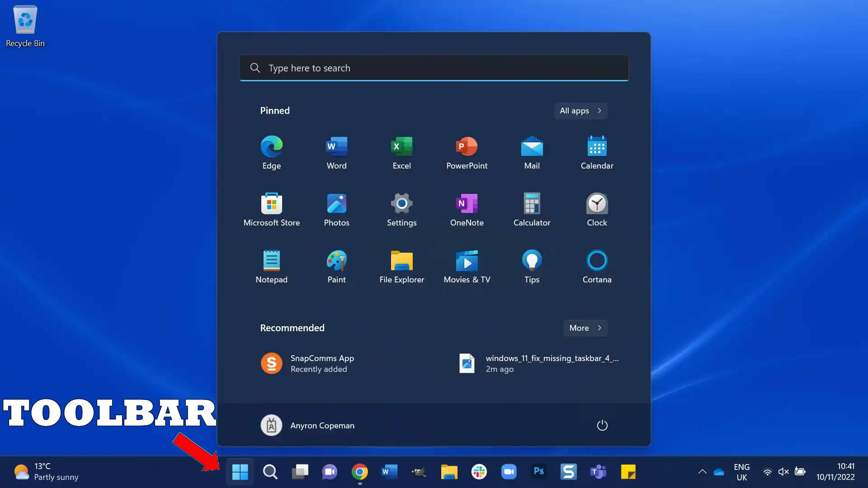Open the Calendar app
This screenshot has height=488, width=868.
[x=597, y=153]
